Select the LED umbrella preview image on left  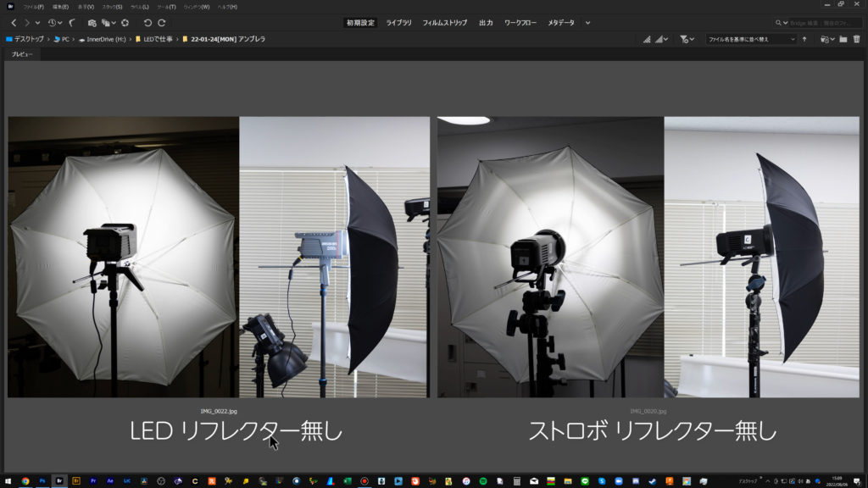219,257
